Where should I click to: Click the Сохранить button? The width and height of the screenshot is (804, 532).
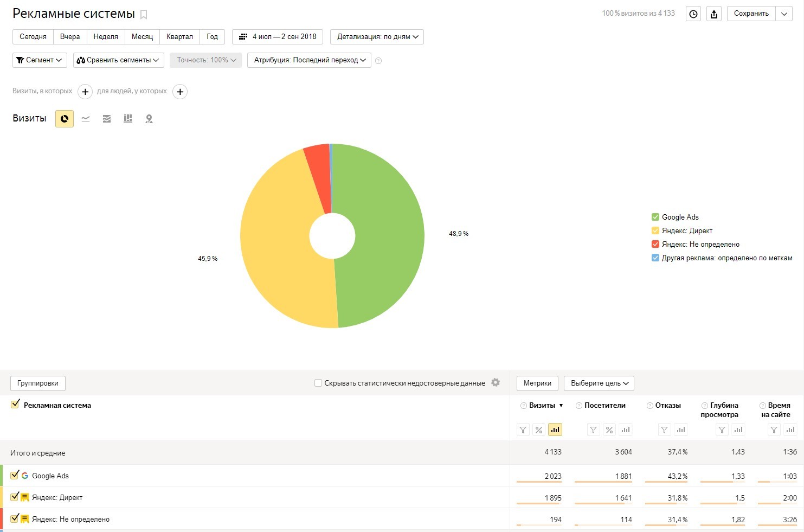click(x=751, y=14)
